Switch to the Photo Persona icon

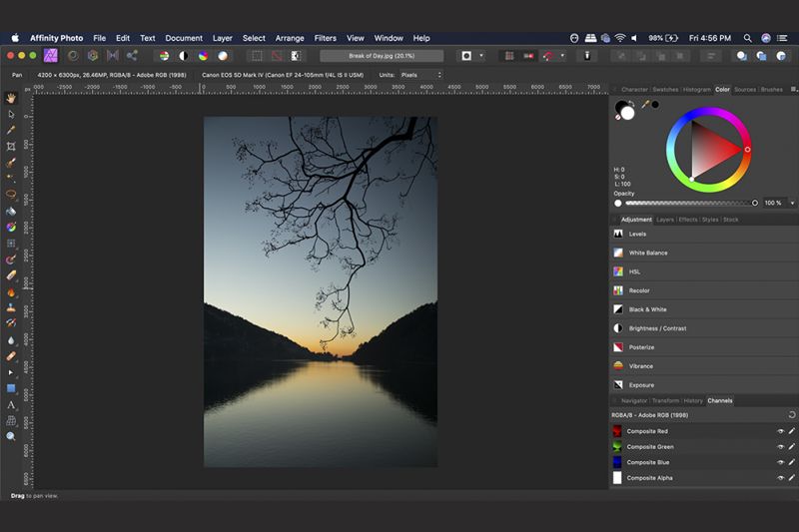coord(51,56)
